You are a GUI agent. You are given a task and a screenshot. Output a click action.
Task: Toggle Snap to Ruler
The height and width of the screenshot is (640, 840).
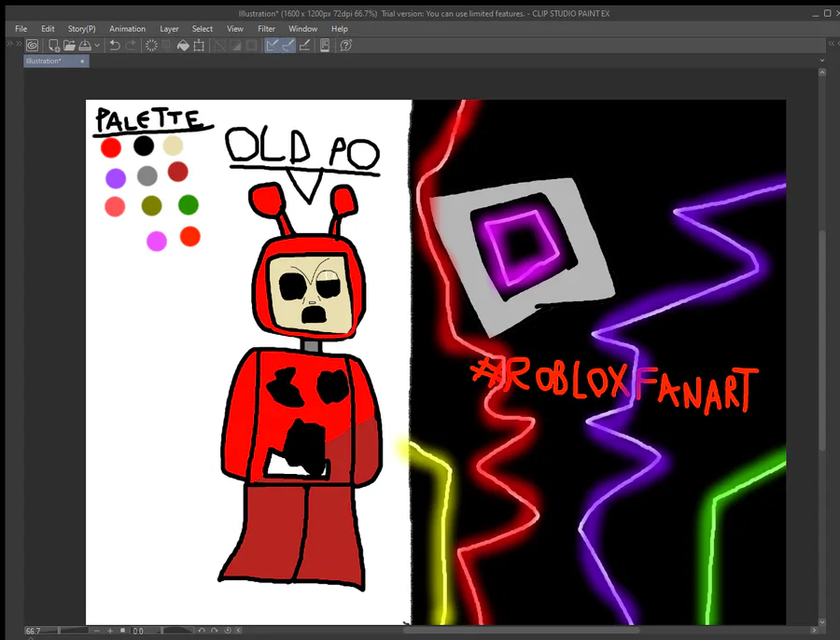click(273, 46)
